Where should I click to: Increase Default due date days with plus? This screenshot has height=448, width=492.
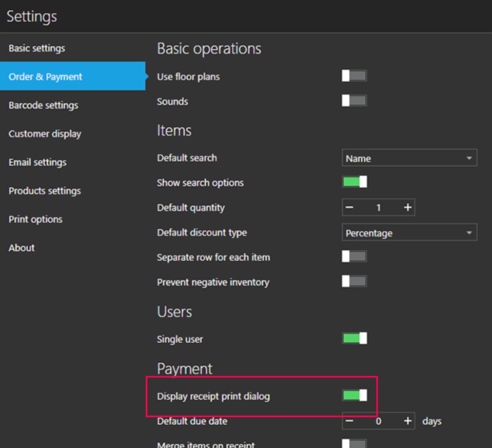click(x=407, y=421)
